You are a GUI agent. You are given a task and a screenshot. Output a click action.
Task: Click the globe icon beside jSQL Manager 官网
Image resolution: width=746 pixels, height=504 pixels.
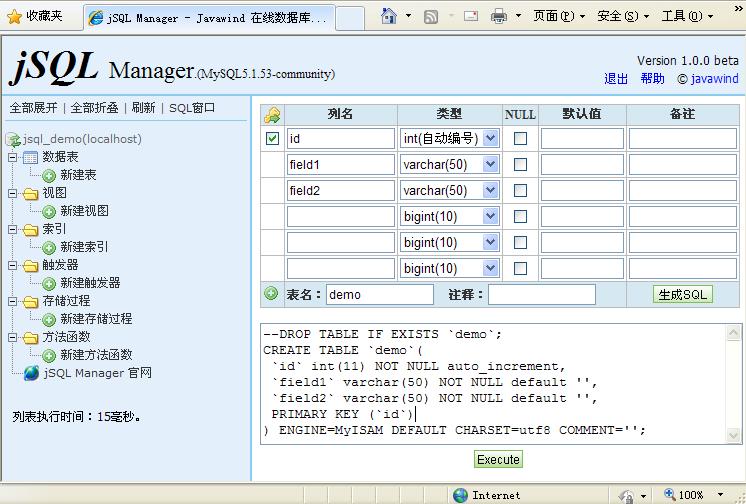pos(31,373)
